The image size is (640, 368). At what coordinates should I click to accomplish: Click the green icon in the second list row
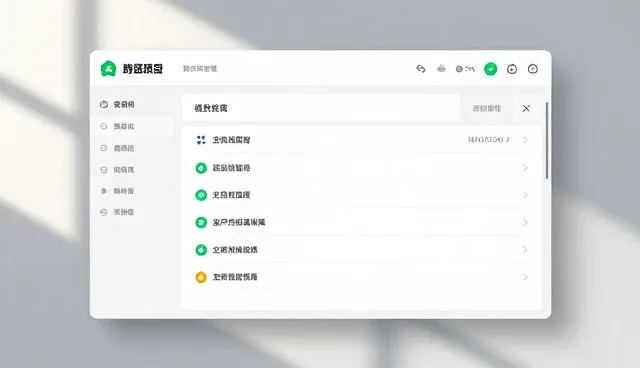tap(201, 168)
